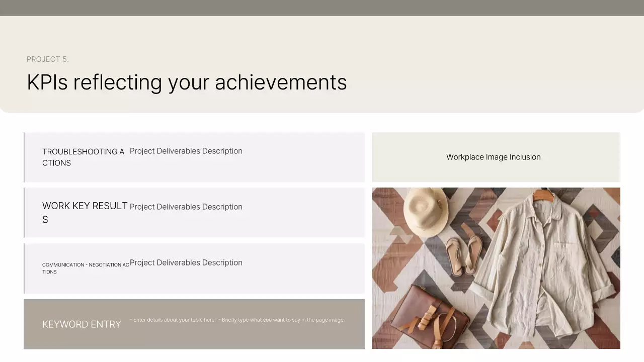644x362 pixels.
Task: Select the TROUBLESHOOTING ACTIONS heading
Action: (x=83, y=157)
